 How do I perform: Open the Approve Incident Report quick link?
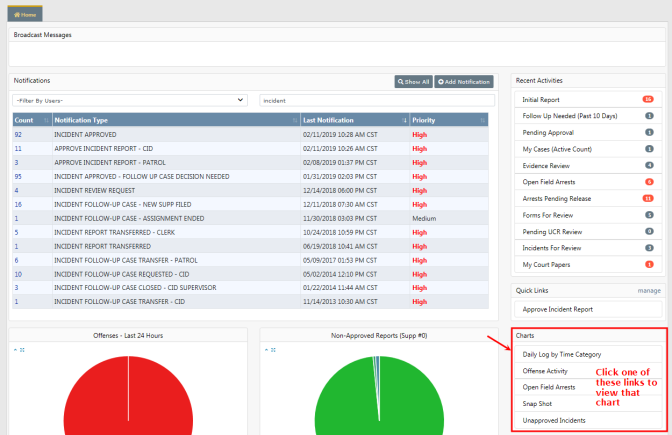click(557, 310)
